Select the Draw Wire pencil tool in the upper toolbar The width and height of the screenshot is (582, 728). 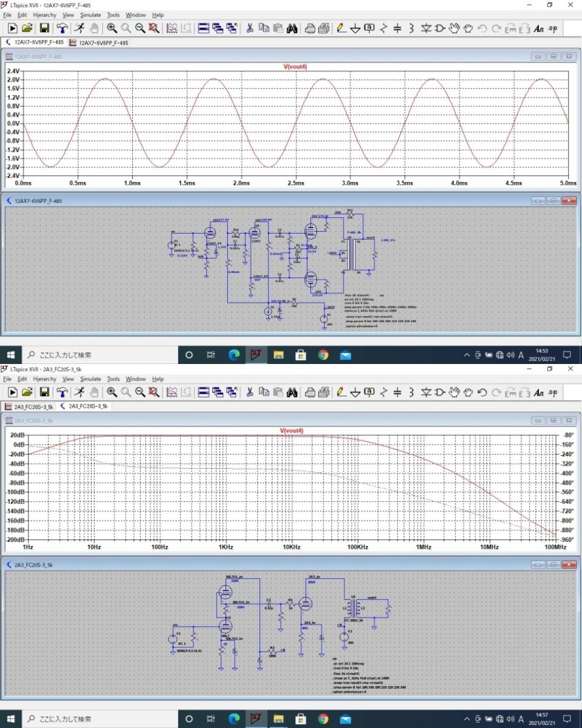341,28
